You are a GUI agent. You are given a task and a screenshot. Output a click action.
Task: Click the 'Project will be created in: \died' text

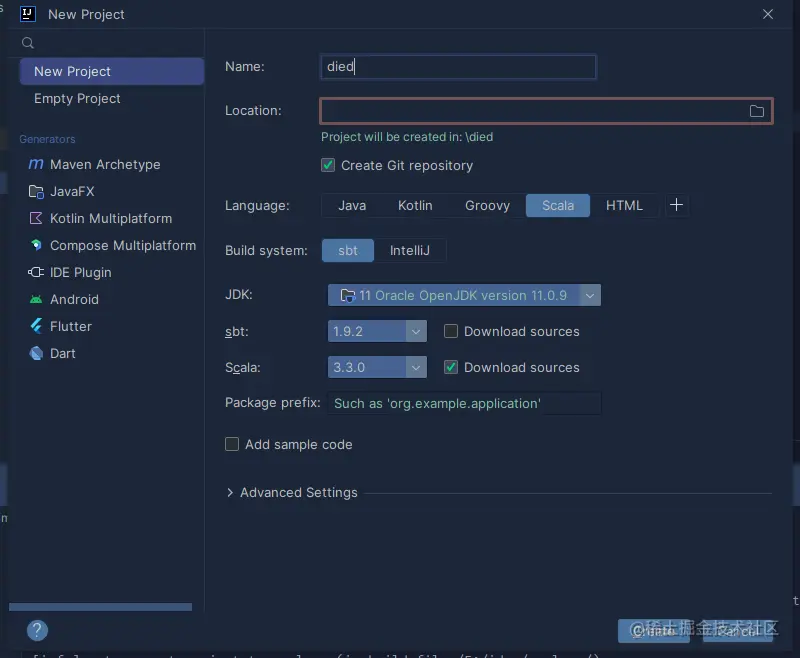click(407, 137)
